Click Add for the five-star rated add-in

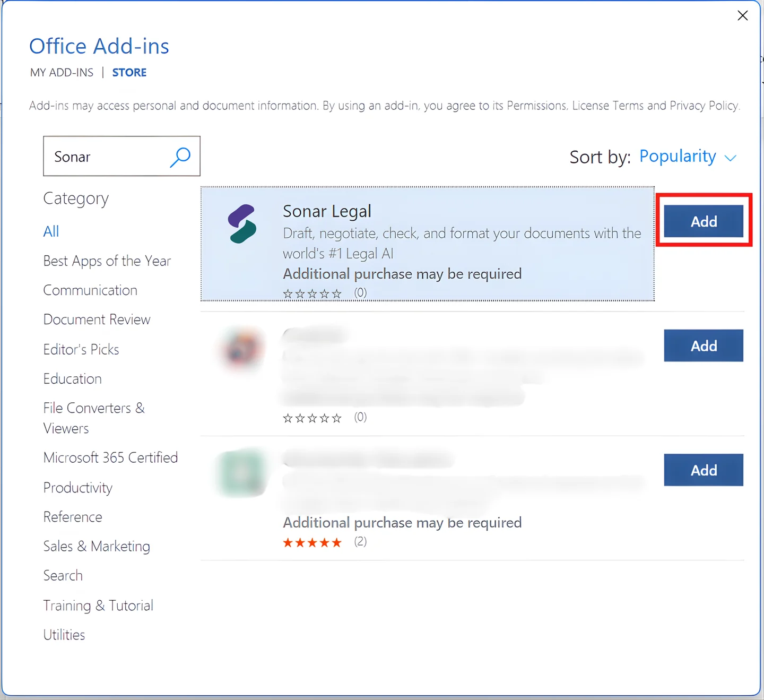(704, 470)
